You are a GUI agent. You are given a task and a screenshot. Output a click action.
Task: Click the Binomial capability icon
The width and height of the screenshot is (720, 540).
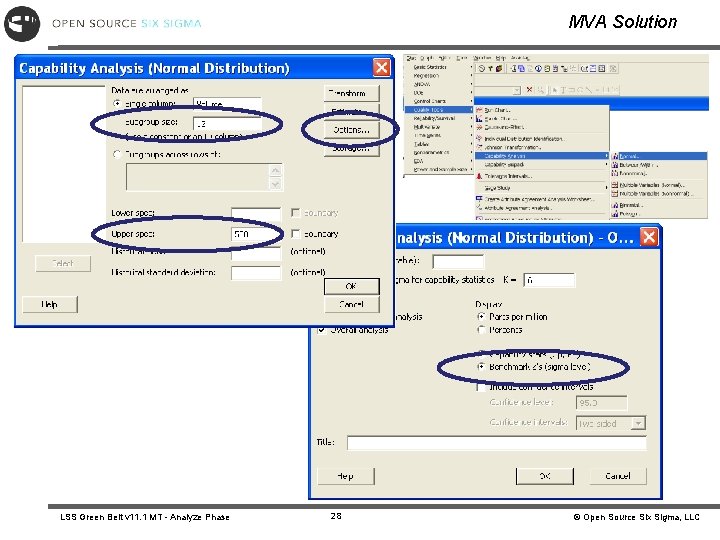615,205
